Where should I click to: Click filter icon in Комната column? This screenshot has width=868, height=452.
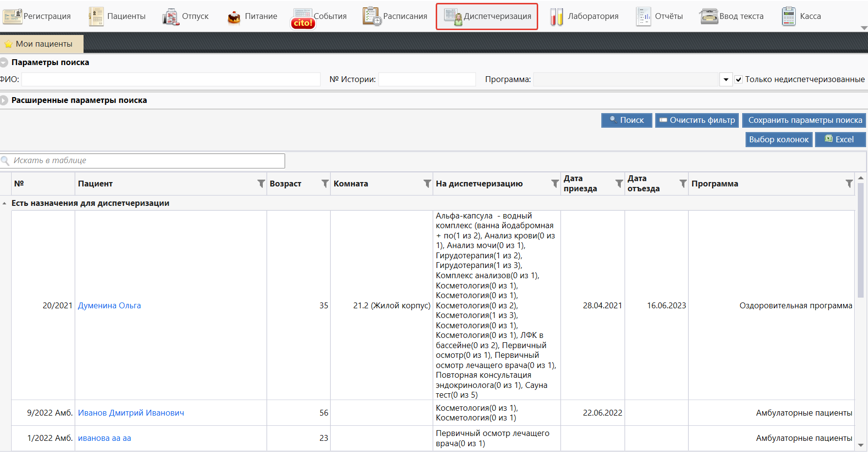point(427,184)
